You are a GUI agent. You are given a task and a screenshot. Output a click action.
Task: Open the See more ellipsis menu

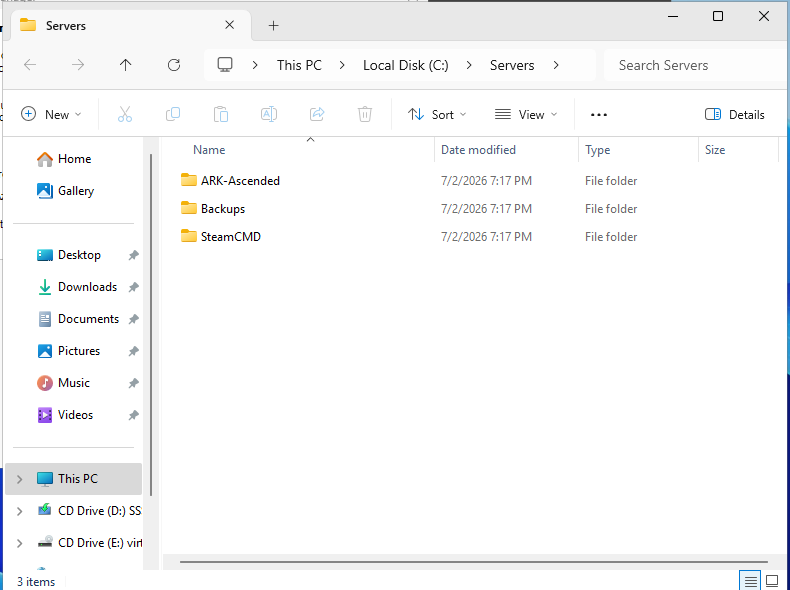coord(599,115)
